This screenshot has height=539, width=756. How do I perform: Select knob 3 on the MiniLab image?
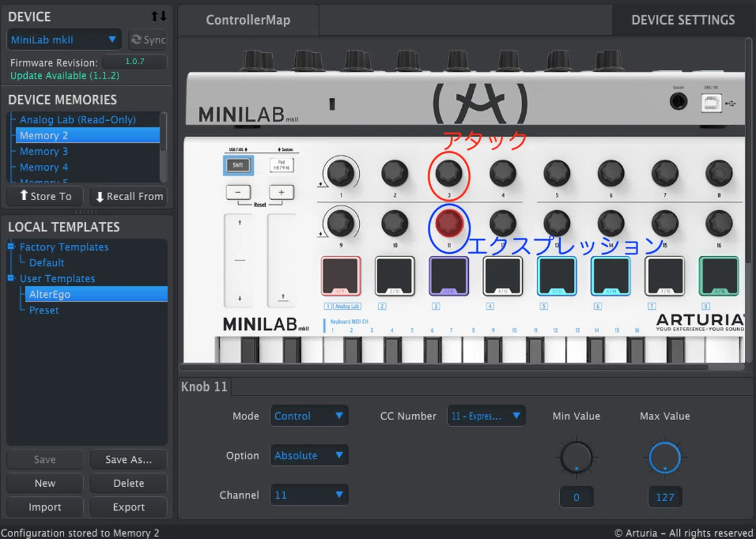coord(449,172)
